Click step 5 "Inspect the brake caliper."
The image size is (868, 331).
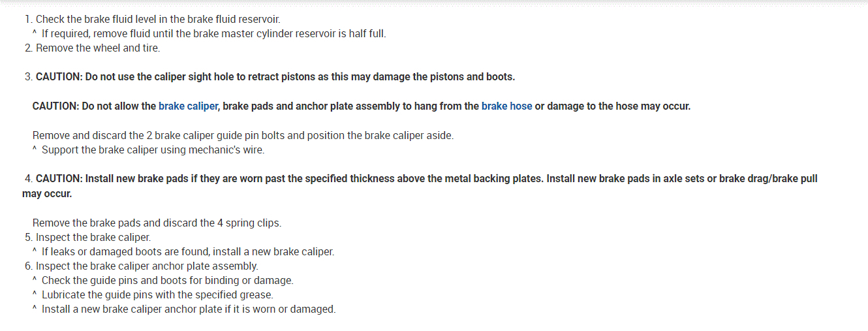[x=93, y=238]
